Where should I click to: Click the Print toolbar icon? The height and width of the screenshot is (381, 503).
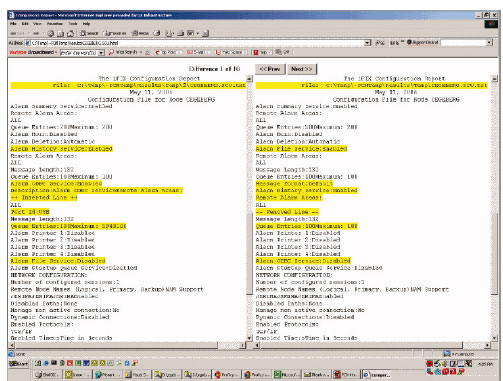click(180, 33)
